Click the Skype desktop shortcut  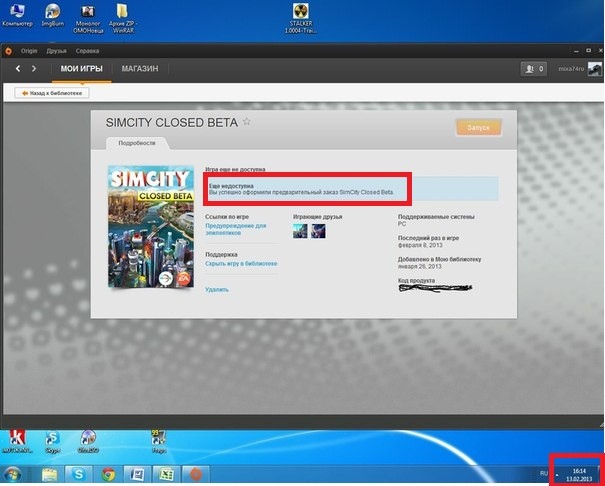coord(52,441)
